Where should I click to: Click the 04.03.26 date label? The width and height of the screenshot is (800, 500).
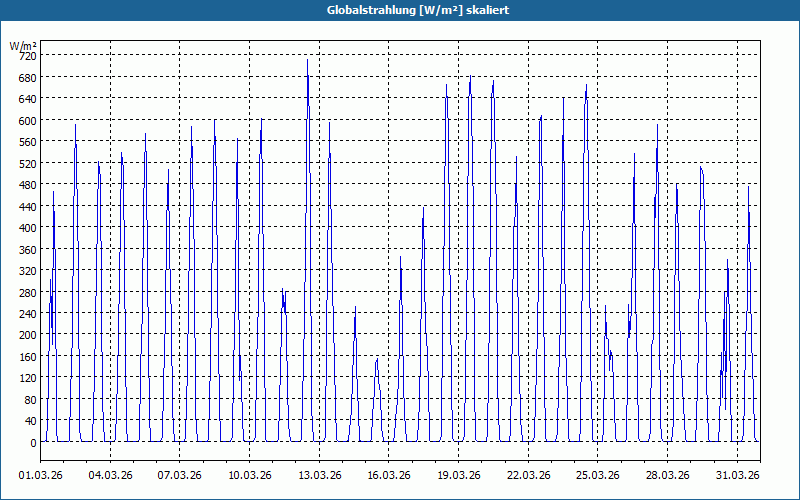(x=110, y=475)
